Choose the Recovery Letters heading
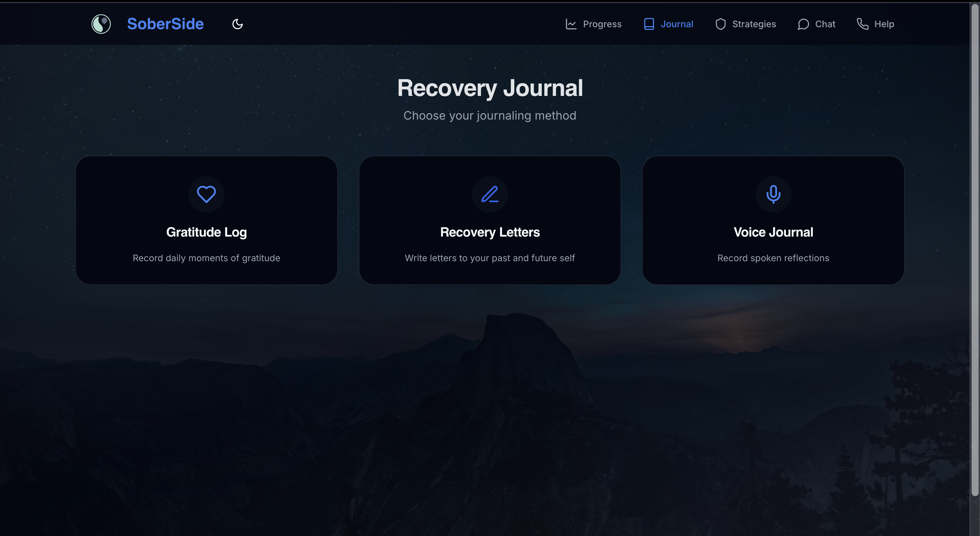This screenshot has width=980, height=536. (490, 232)
